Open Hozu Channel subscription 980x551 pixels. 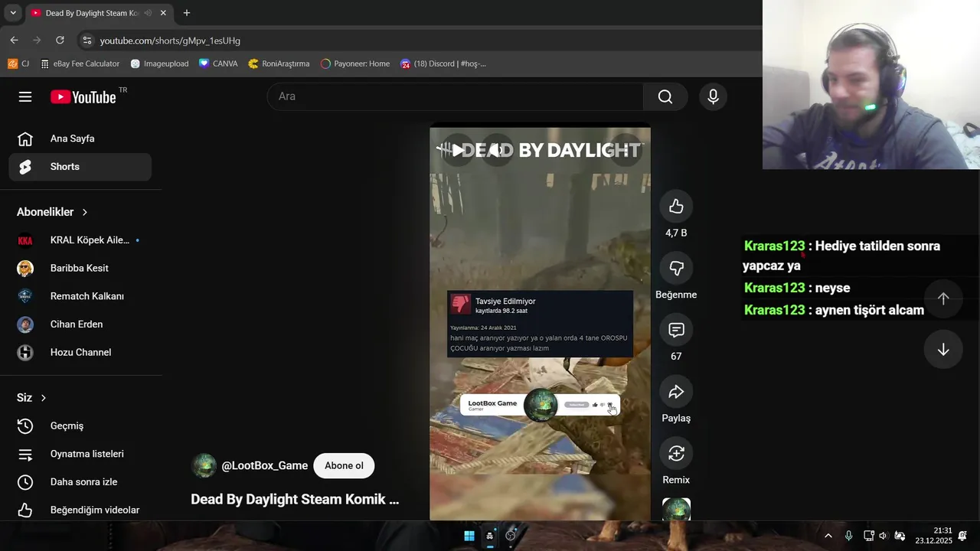(80, 353)
